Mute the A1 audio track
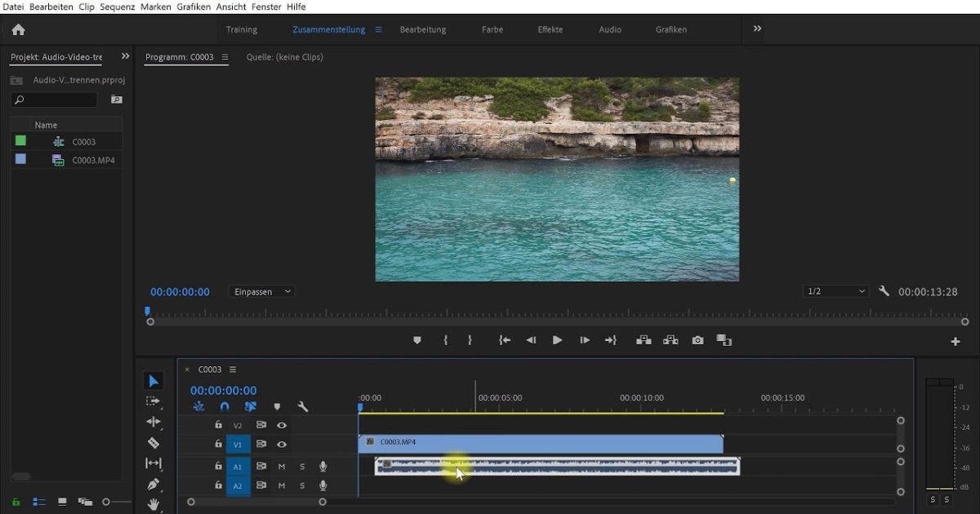Screen dimensions: 980x514 click(x=281, y=466)
